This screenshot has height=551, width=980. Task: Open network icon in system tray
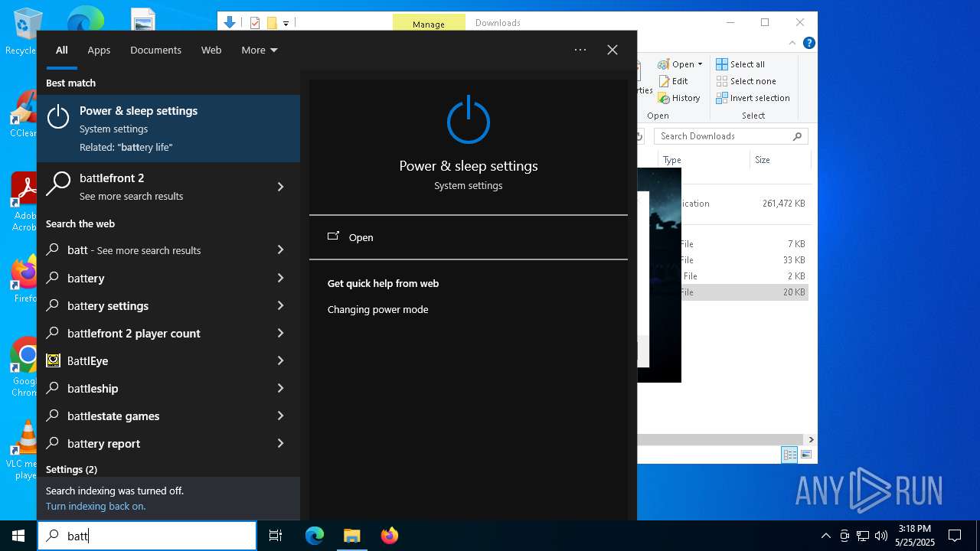(863, 536)
